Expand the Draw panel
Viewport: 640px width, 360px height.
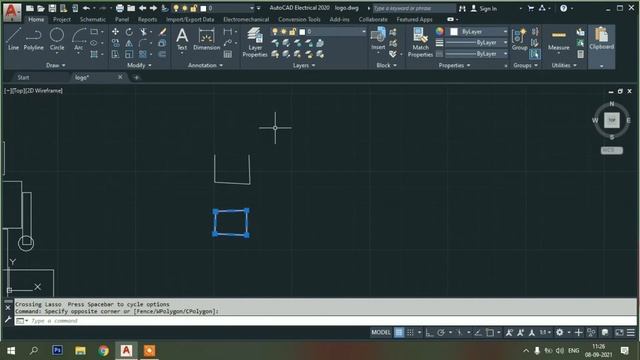pyautogui.click(x=56, y=65)
